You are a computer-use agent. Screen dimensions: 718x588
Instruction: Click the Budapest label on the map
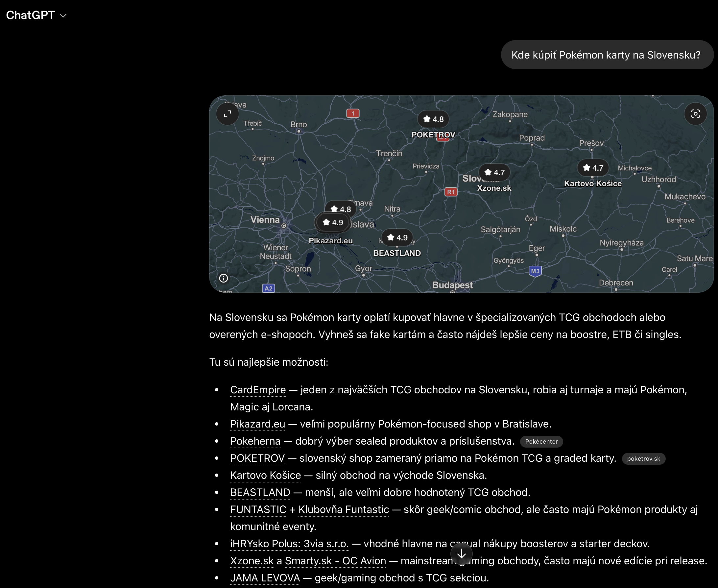(452, 285)
